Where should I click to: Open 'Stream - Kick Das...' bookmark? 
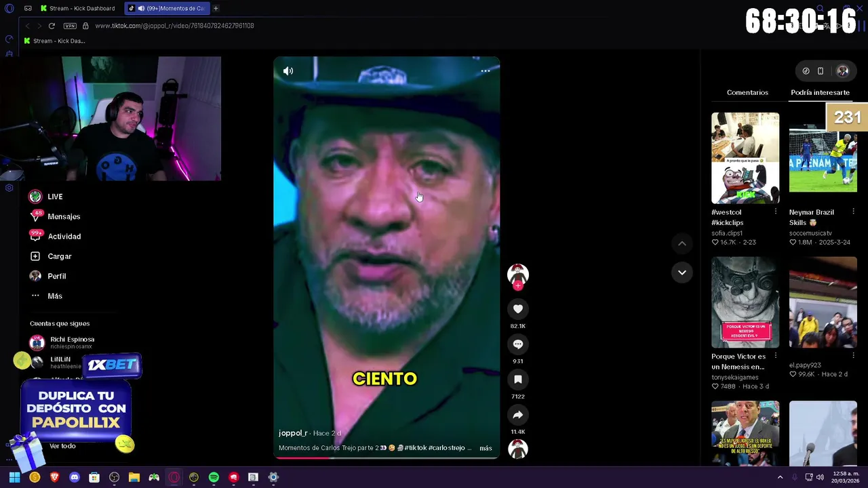54,41
